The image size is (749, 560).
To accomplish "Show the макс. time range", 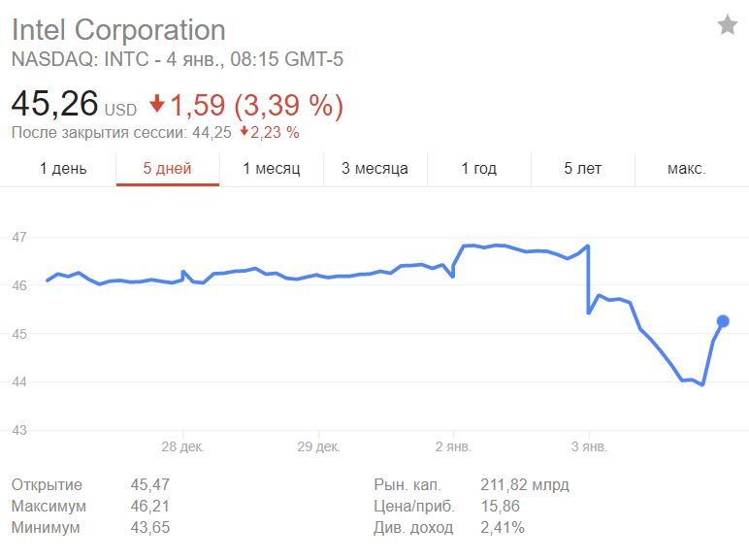I will (686, 169).
